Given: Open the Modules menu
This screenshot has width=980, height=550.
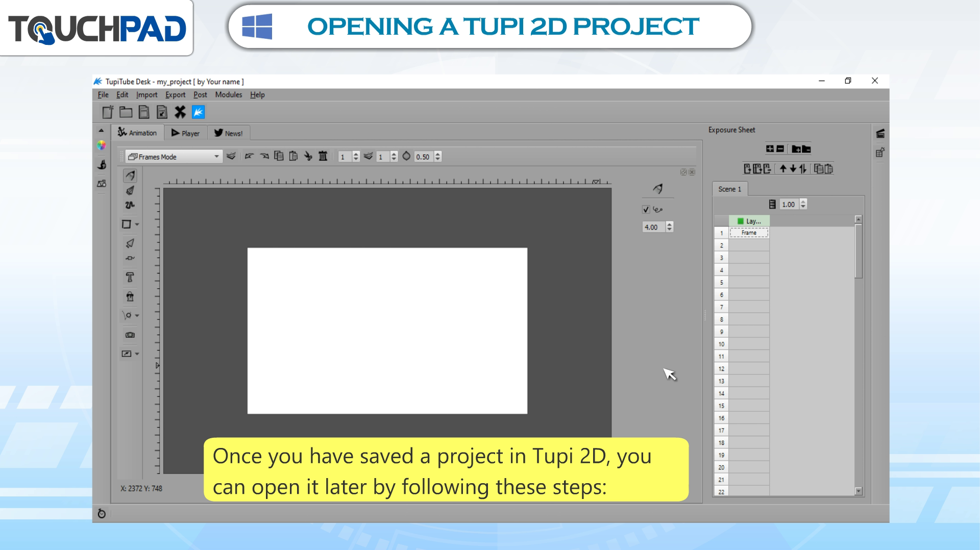Looking at the screenshot, I should (x=228, y=95).
